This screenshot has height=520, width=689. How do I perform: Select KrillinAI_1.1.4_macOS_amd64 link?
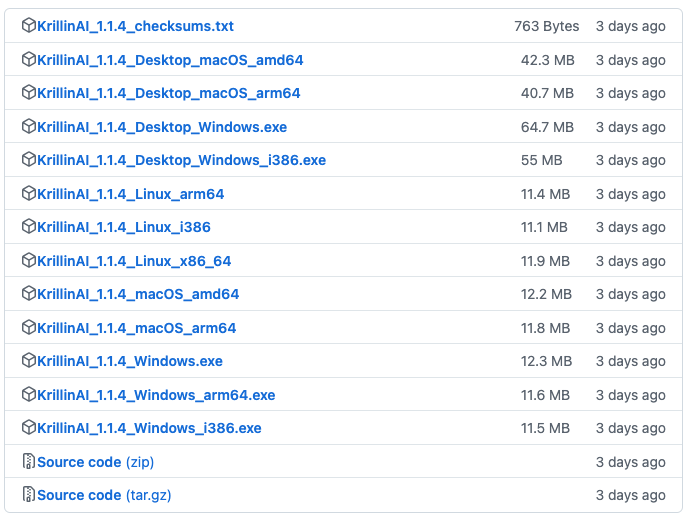(138, 294)
